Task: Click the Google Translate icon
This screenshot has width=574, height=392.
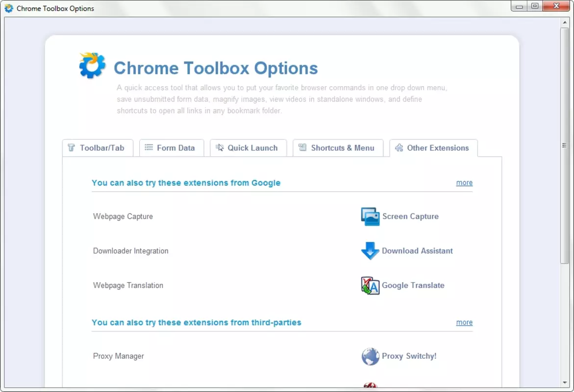Action: click(x=370, y=286)
